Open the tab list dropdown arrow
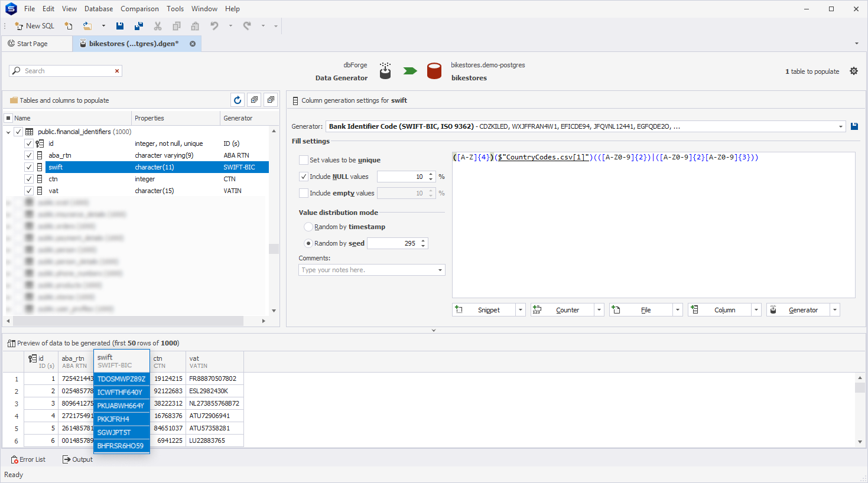This screenshot has width=868, height=483. 857,44
